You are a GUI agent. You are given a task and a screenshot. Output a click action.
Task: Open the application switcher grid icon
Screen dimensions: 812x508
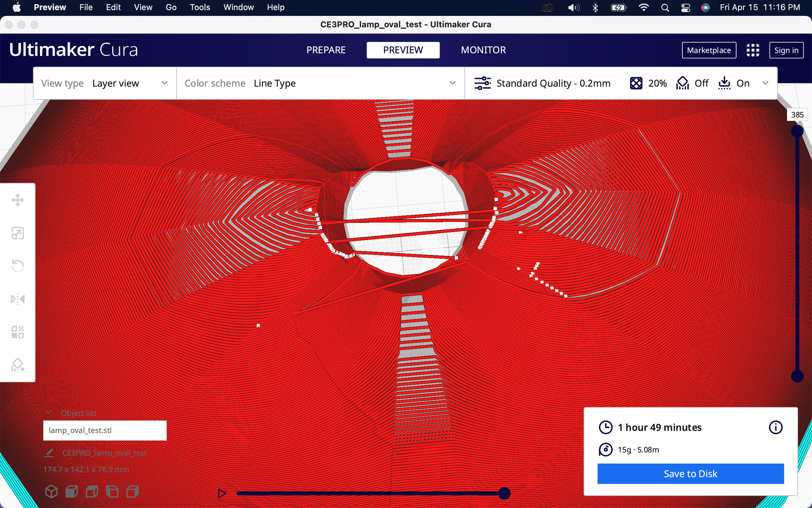(753, 50)
